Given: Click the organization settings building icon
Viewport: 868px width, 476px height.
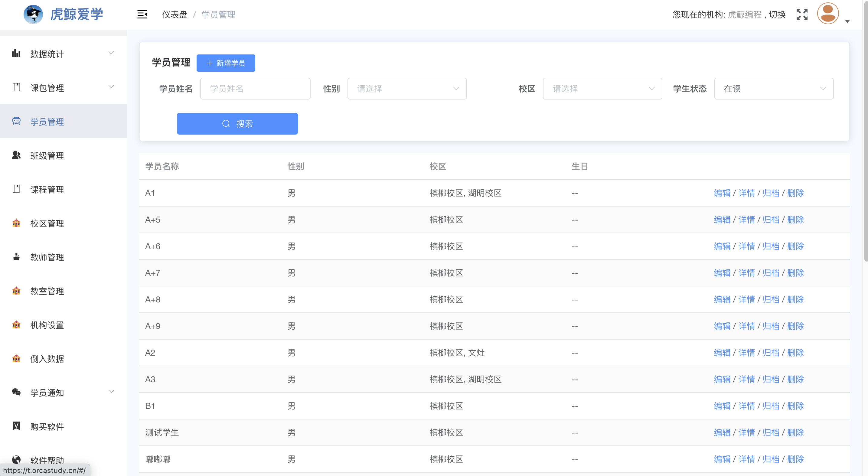Looking at the screenshot, I should click(x=16, y=324).
